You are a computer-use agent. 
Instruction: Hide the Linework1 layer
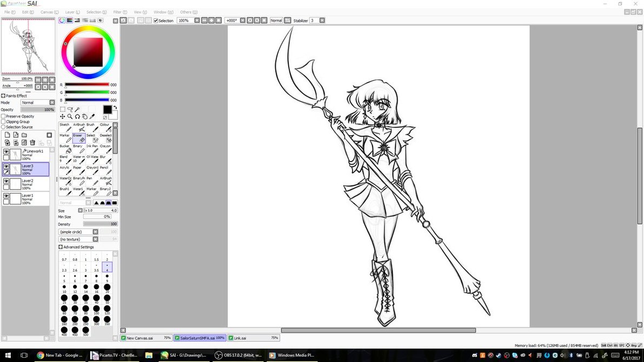[x=6, y=151]
